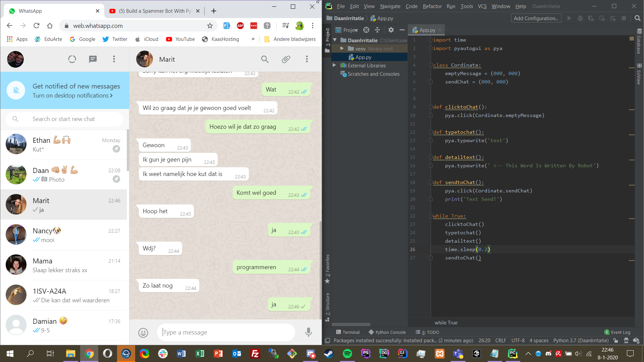Screen dimensions: 644x362
Task: Click the locate file crosshair icon
Action: pos(366,30)
